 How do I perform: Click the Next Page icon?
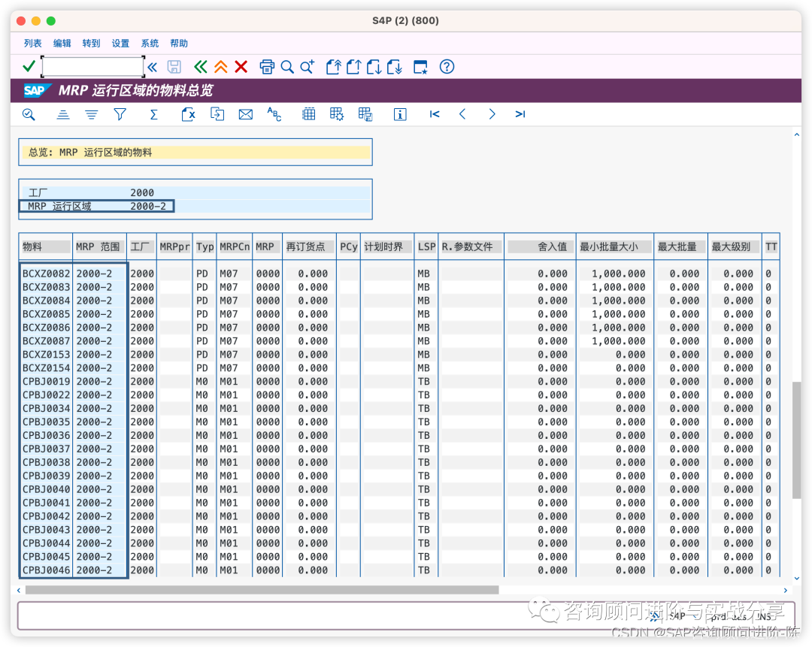tap(374, 67)
